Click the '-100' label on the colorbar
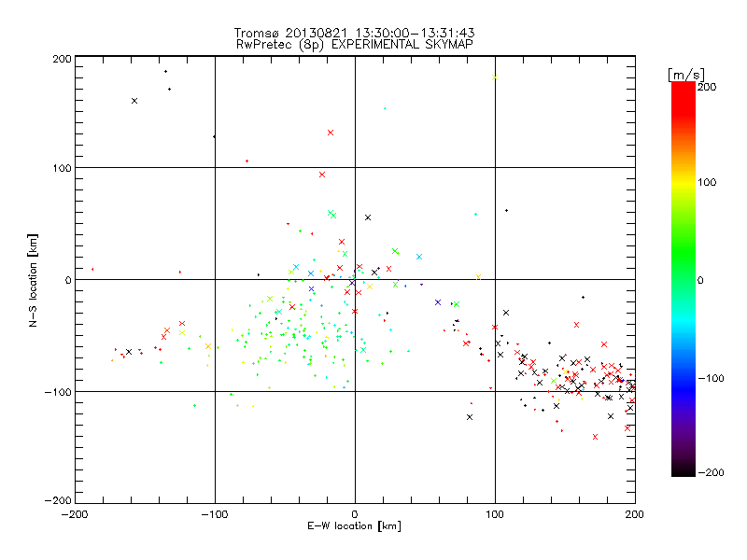Viewport: 747px width, 560px height. point(711,379)
